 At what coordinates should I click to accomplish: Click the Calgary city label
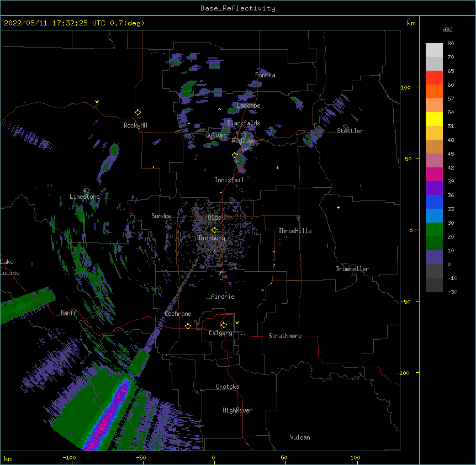[221, 333]
